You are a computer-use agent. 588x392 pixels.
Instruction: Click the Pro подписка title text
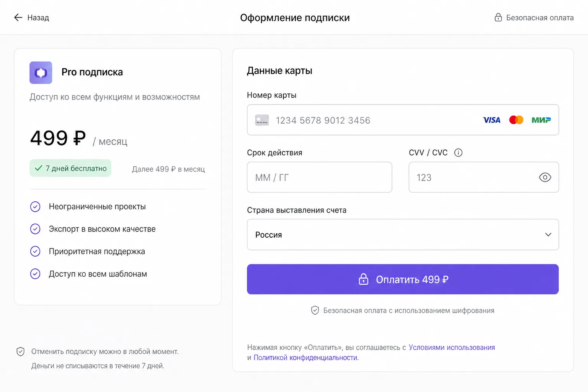[x=92, y=72]
